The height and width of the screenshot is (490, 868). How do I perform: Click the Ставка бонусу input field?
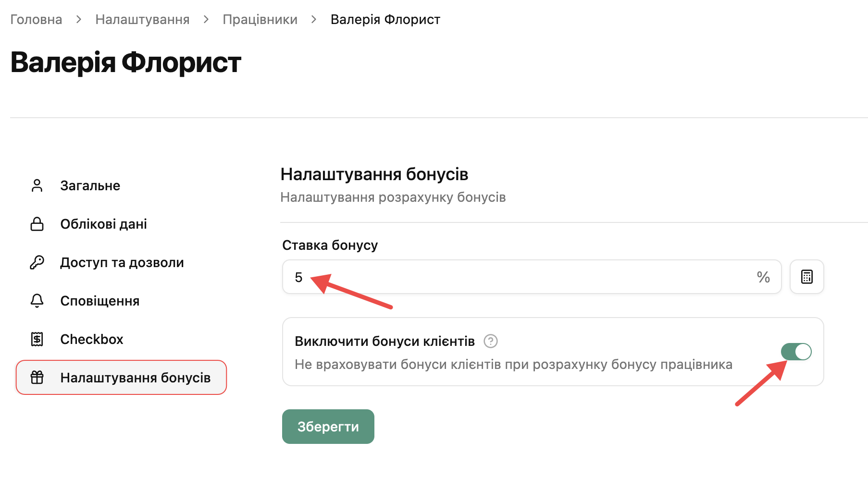[532, 277]
